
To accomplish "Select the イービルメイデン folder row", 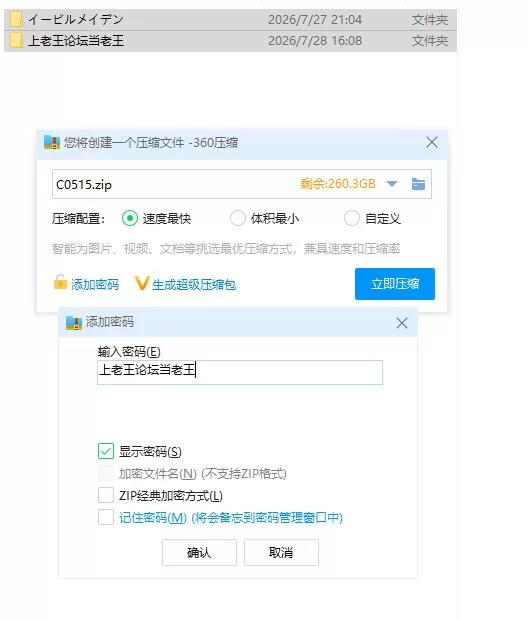I will (x=230, y=20).
